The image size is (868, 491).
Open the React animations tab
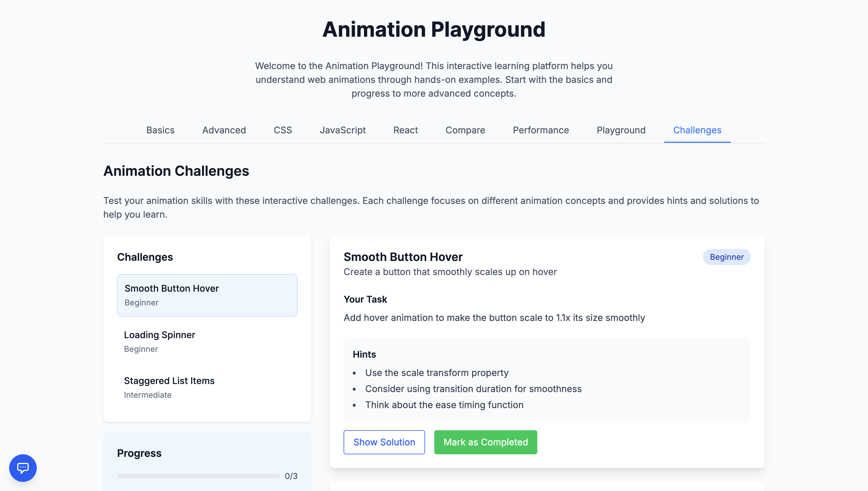point(405,130)
